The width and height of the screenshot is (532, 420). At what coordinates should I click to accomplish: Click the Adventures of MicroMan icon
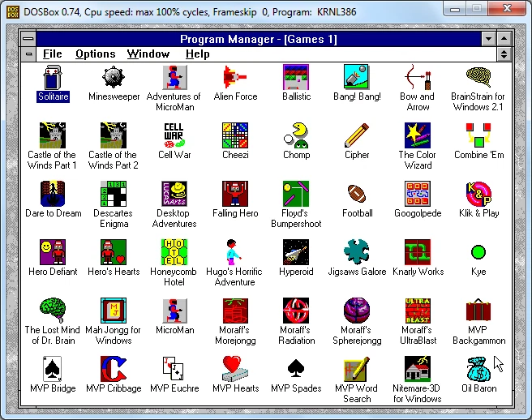point(174,77)
